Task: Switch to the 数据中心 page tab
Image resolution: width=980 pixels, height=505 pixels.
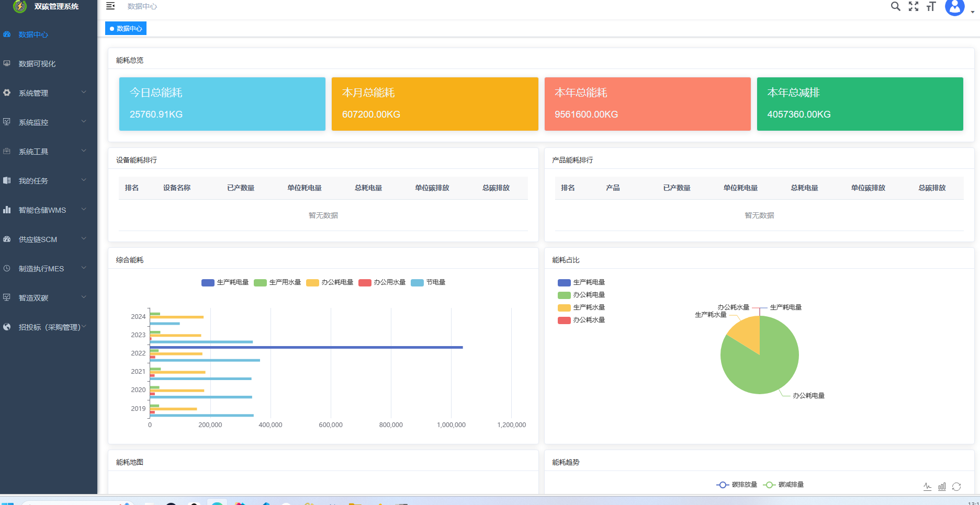Action: coord(126,28)
